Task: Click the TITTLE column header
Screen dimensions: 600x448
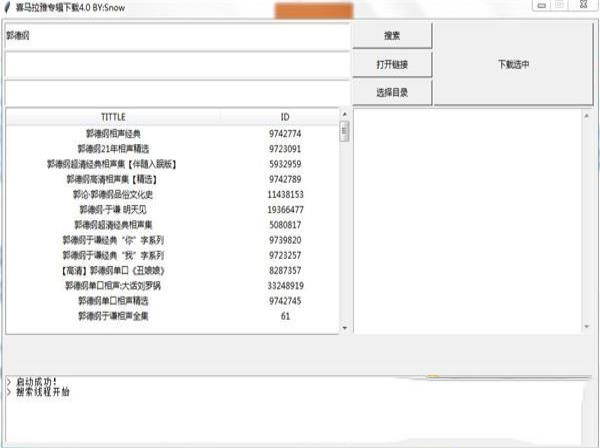Action: 113,117
